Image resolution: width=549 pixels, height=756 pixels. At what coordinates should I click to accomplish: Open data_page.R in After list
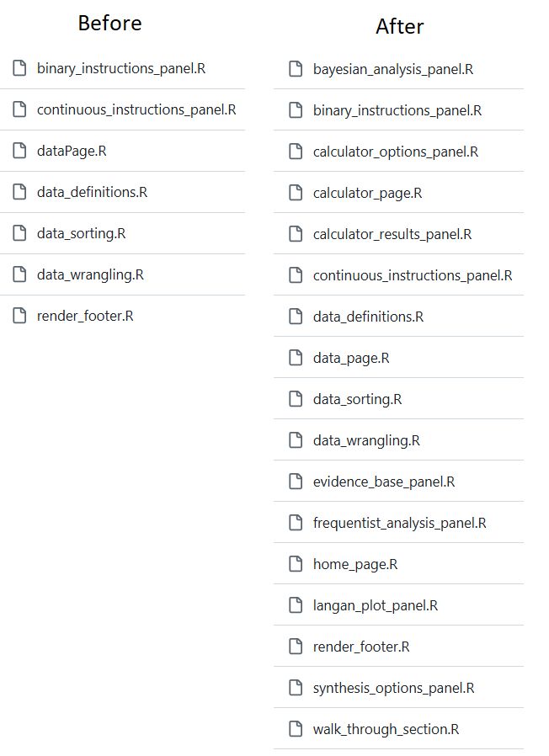point(351,358)
